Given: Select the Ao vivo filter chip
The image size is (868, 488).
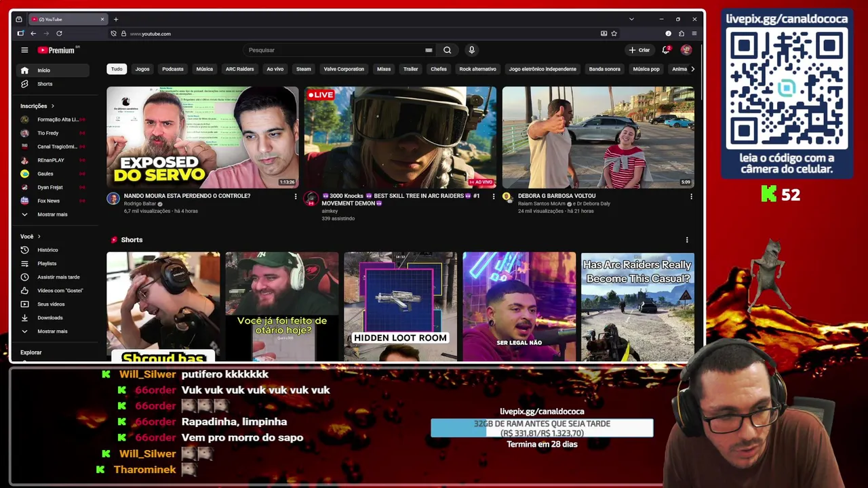Looking at the screenshot, I should pos(275,69).
